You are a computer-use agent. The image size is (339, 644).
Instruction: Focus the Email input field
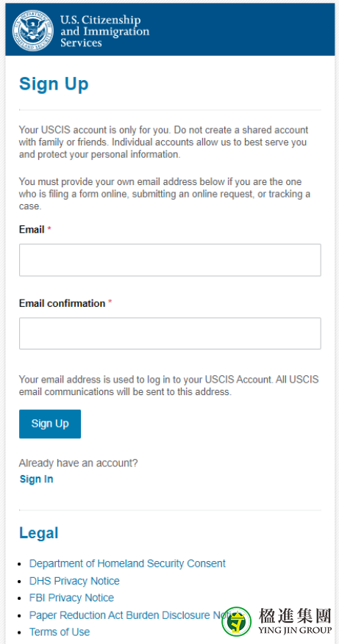tap(170, 260)
